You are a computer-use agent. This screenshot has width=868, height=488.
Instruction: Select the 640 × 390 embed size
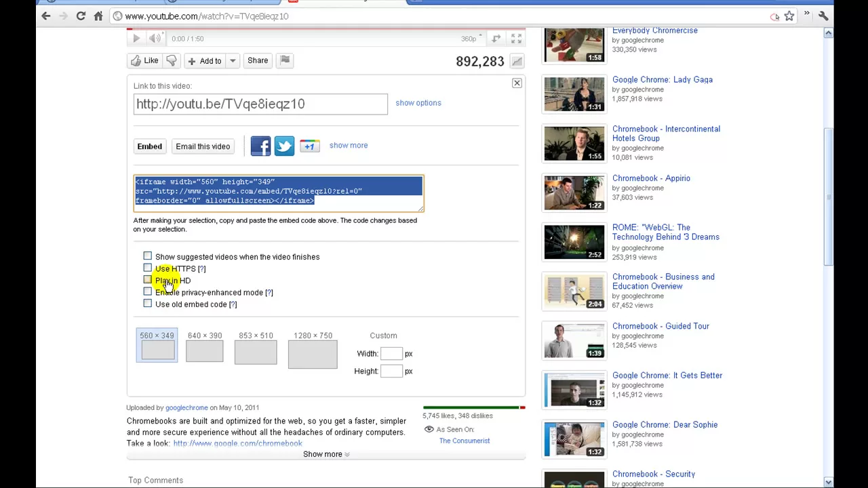pyautogui.click(x=205, y=346)
